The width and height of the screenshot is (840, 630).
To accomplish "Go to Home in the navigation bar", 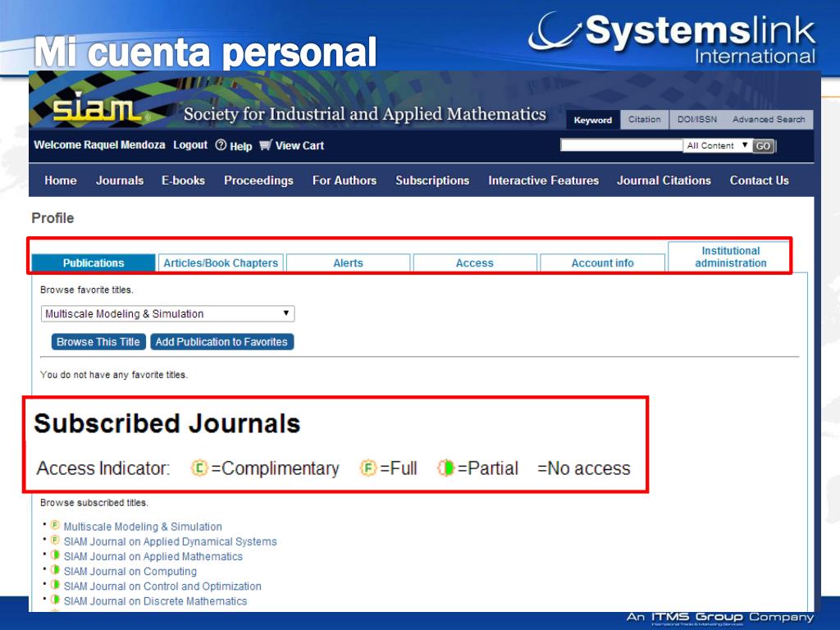I will pos(61,180).
